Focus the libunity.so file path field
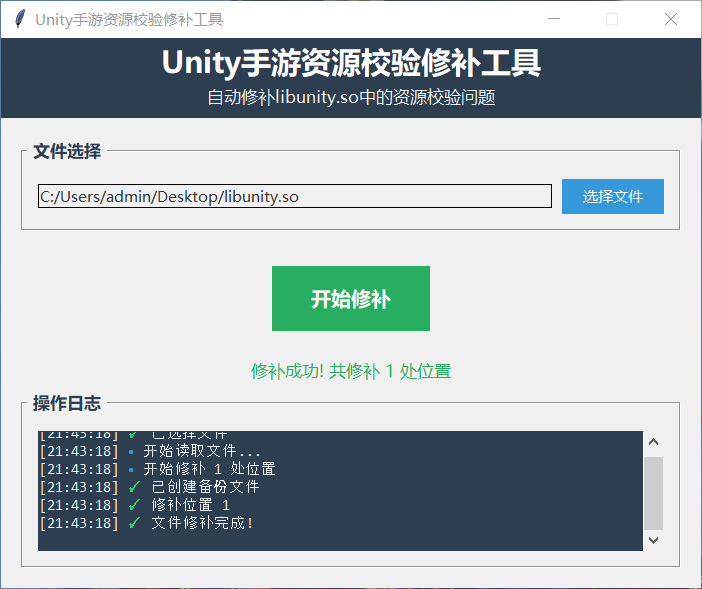702x589 pixels. click(x=295, y=196)
